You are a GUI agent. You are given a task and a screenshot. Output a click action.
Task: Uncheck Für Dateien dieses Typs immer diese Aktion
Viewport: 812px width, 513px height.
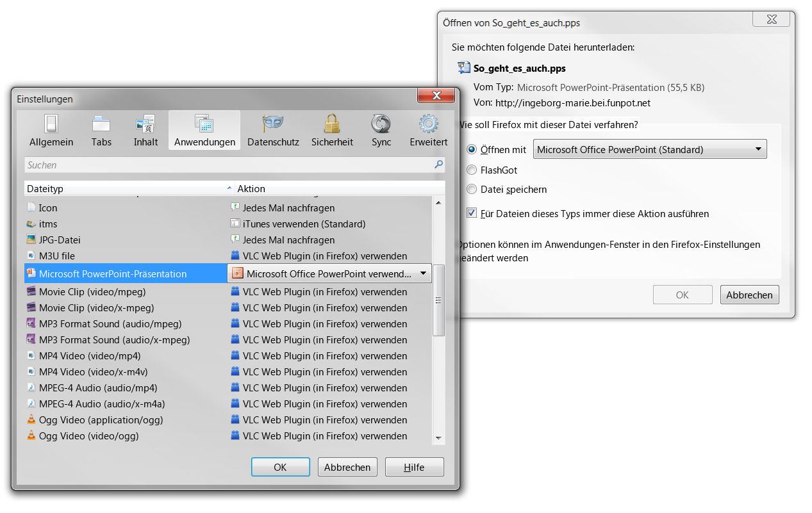(x=472, y=213)
